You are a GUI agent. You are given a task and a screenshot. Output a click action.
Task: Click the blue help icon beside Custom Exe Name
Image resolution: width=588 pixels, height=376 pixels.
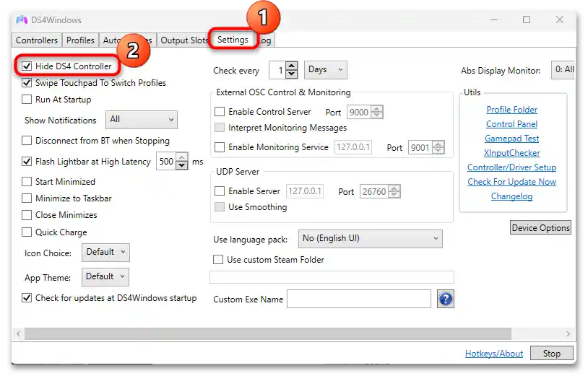click(446, 299)
